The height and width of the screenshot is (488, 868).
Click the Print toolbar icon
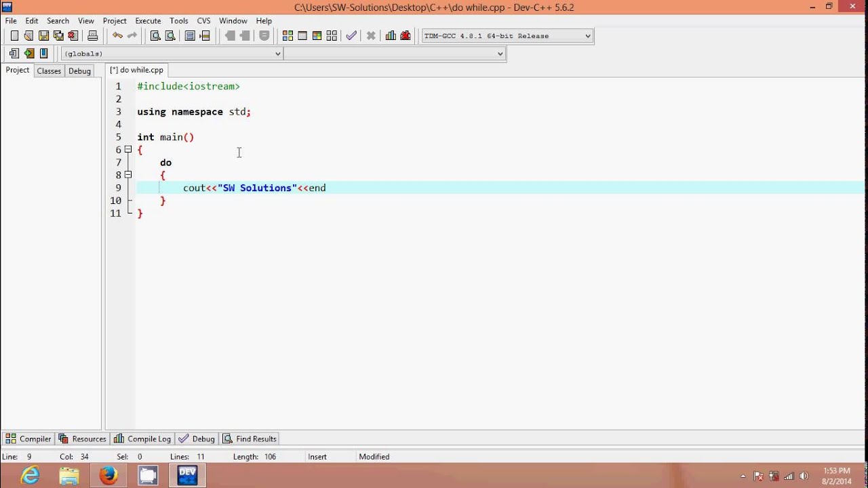pos(93,36)
